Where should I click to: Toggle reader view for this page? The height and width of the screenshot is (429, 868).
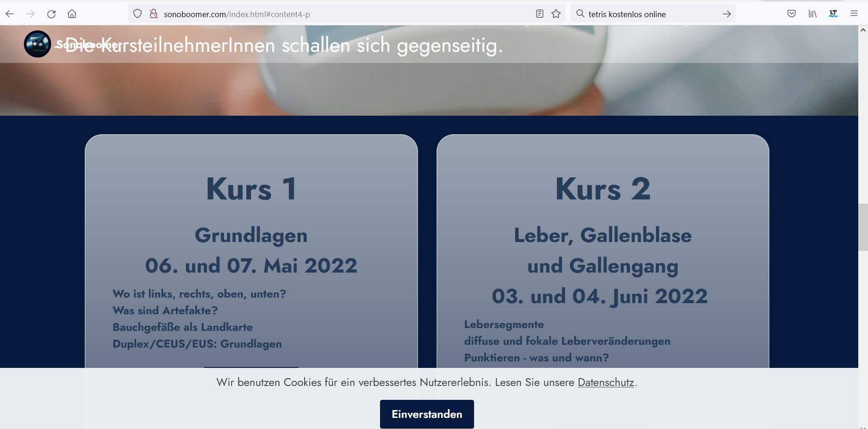(x=540, y=14)
